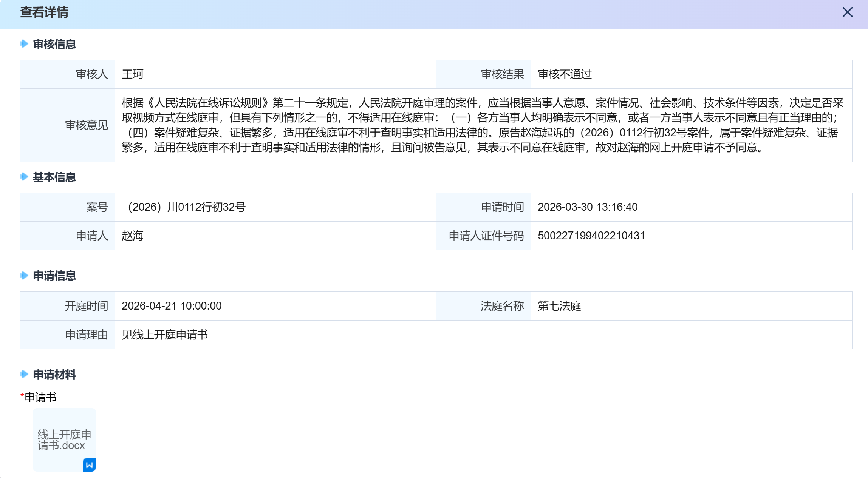This screenshot has width=868, height=478.
Task: Click the arrow icon beside 审核信息
Action: click(x=24, y=44)
